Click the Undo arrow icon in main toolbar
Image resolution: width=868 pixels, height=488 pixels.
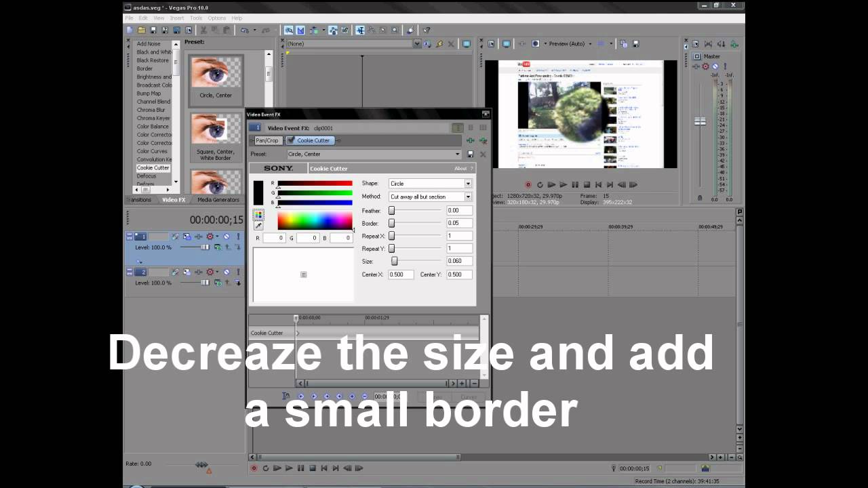(x=244, y=30)
